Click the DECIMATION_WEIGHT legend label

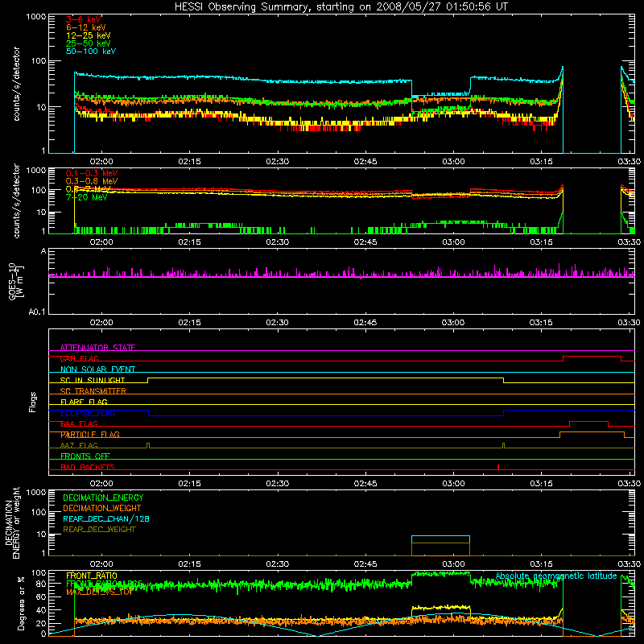(x=102, y=508)
